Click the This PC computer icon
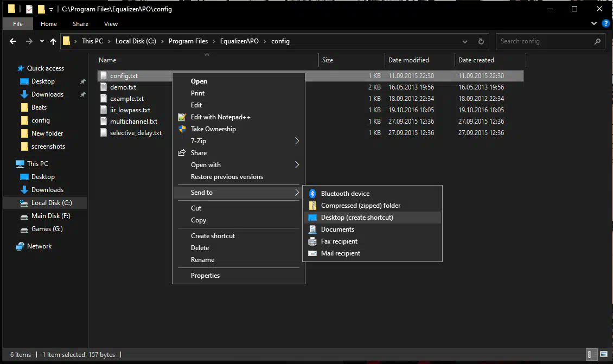This screenshot has width=613, height=364. (20, 164)
